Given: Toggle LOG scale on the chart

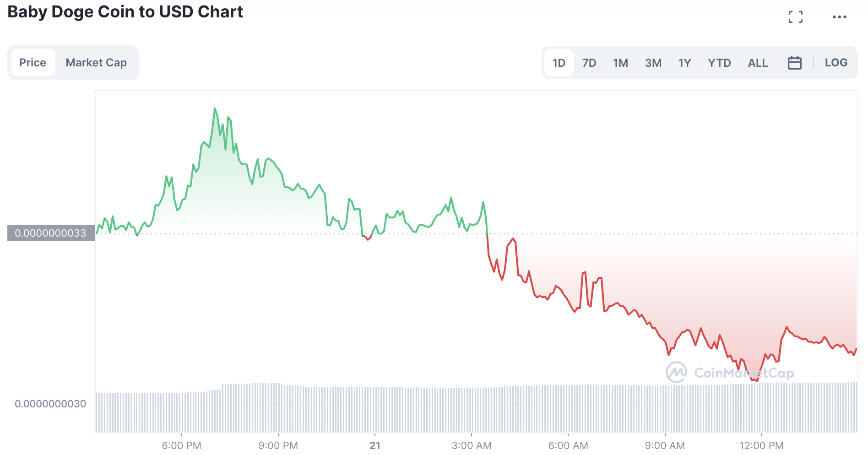Looking at the screenshot, I should click(836, 63).
